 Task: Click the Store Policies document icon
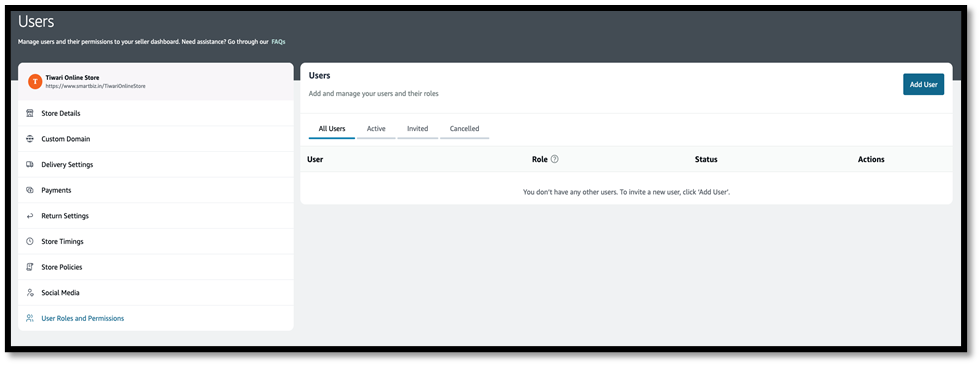point(29,267)
